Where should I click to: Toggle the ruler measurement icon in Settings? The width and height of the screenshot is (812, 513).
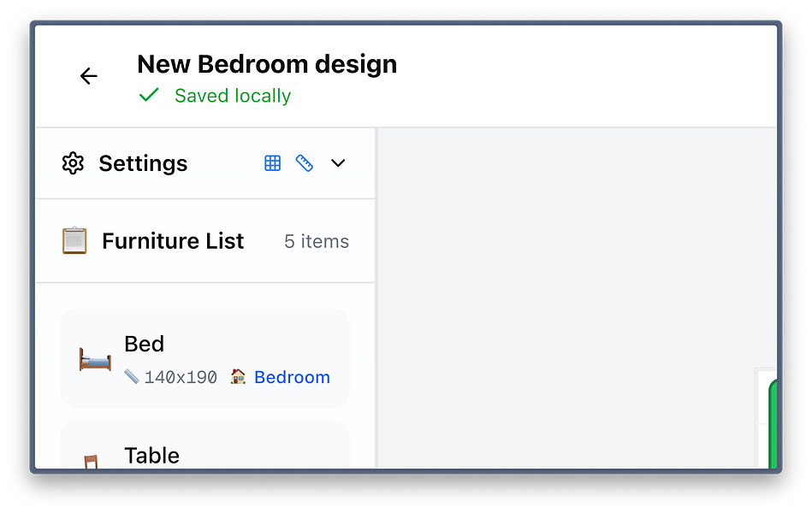coord(304,163)
